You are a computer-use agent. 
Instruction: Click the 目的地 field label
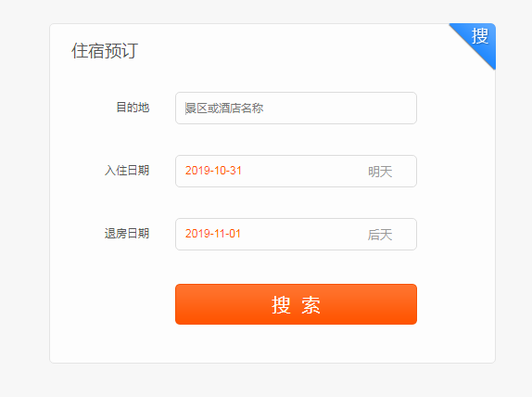tap(133, 108)
